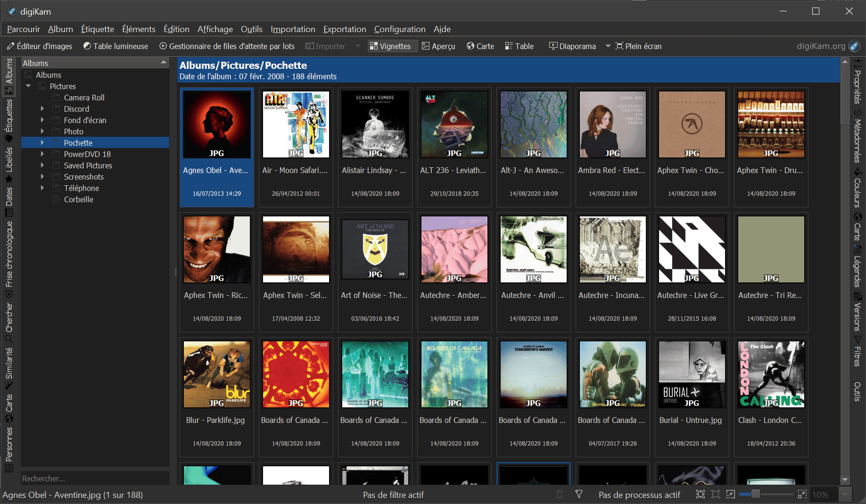
Task: Open the Libellés left sidebar panel
Action: click(9, 165)
